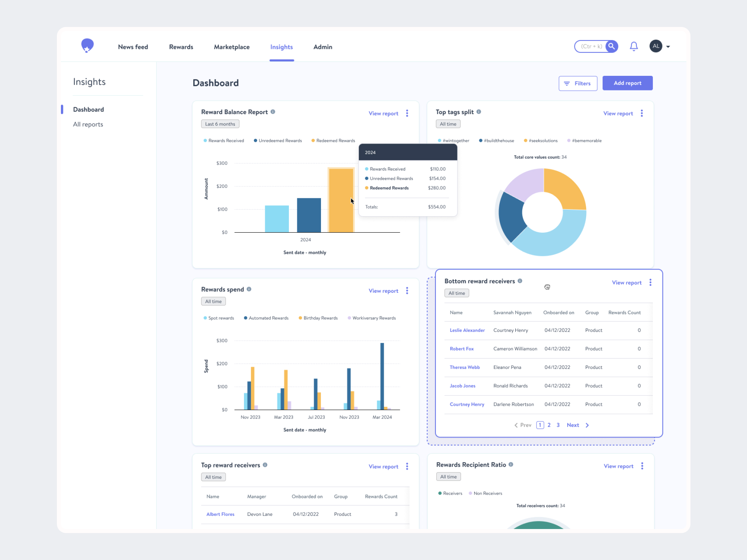The height and width of the screenshot is (560, 747).
Task: Open All time chip under Rewards Recipient Ratio
Action: point(449,477)
